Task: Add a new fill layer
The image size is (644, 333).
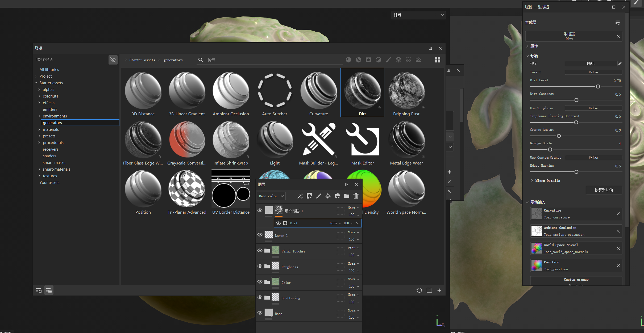Action: click(x=328, y=196)
